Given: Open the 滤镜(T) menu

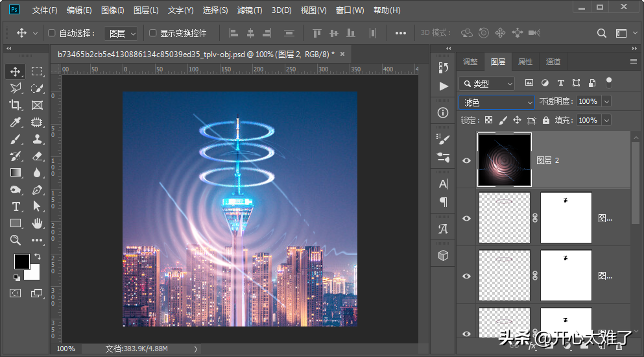Looking at the screenshot, I should pyautogui.click(x=250, y=10).
